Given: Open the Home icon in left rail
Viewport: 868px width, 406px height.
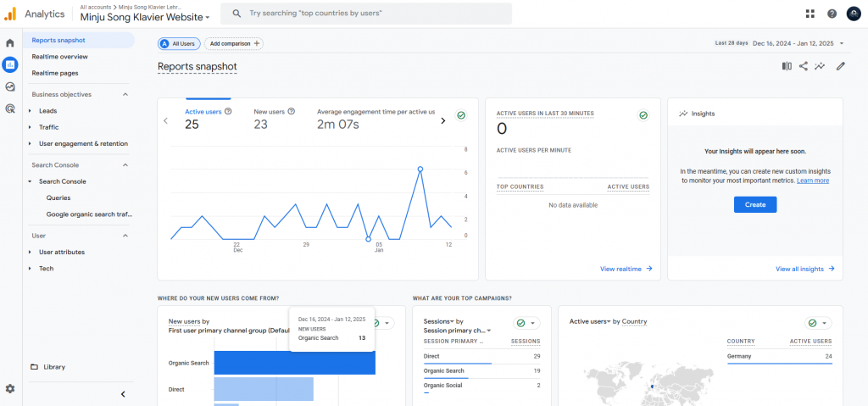Looking at the screenshot, I should (10, 42).
